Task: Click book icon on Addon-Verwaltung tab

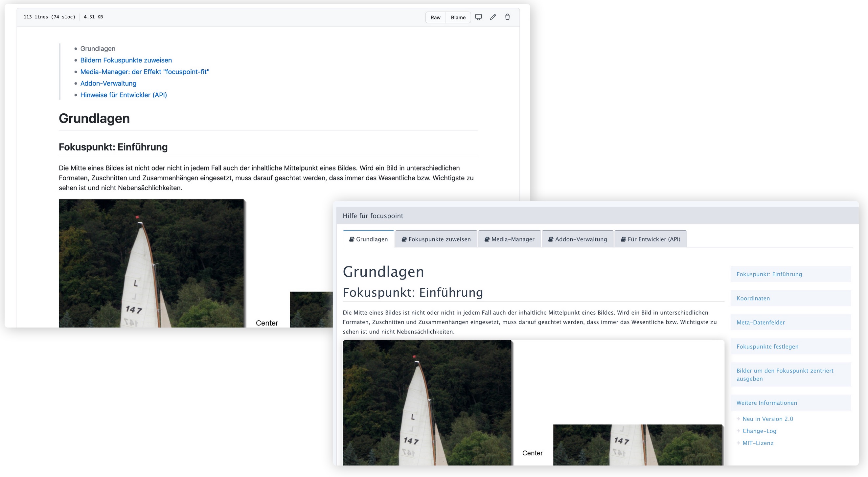Action: (551, 239)
